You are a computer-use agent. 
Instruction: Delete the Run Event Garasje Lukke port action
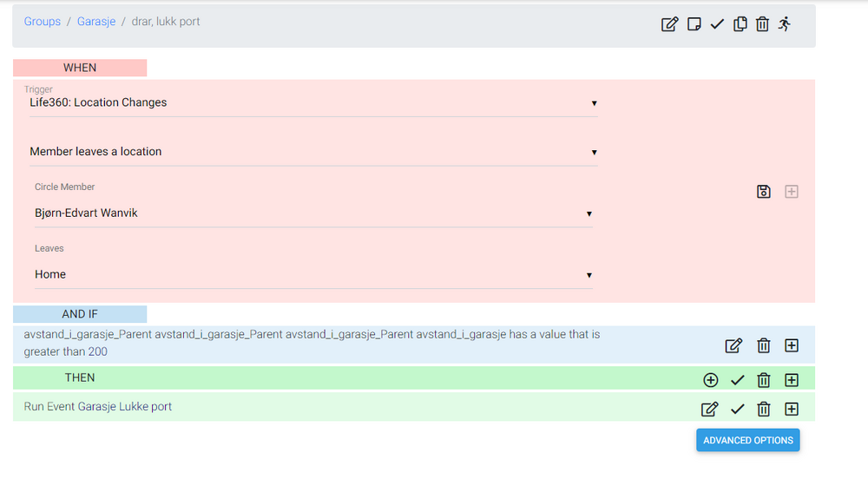pyautogui.click(x=764, y=410)
